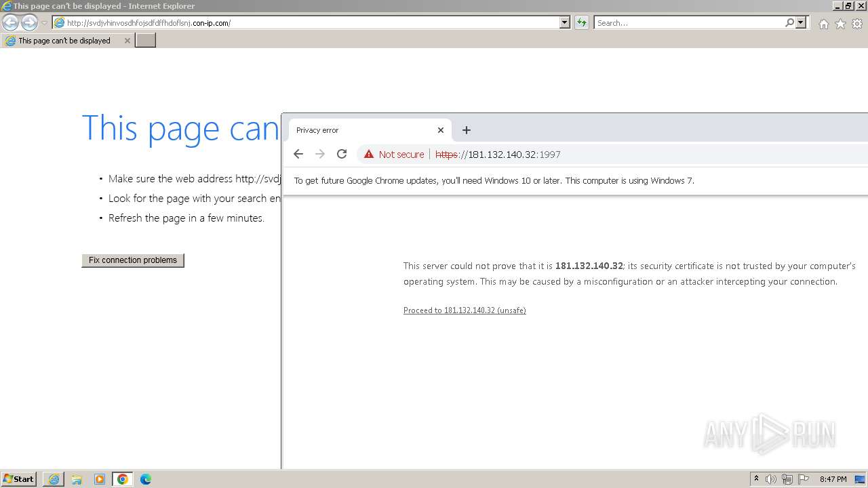Open Windows Media Player from taskbar
868x488 pixels.
(100, 479)
